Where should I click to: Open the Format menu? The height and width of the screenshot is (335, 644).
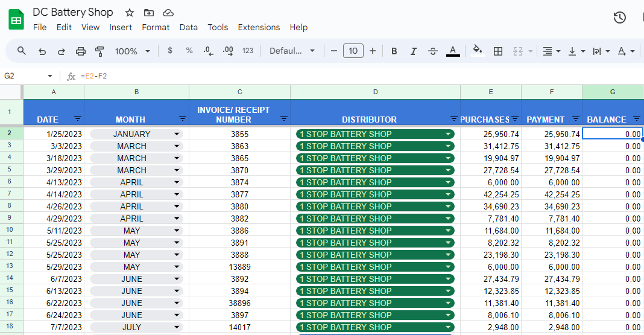click(156, 27)
